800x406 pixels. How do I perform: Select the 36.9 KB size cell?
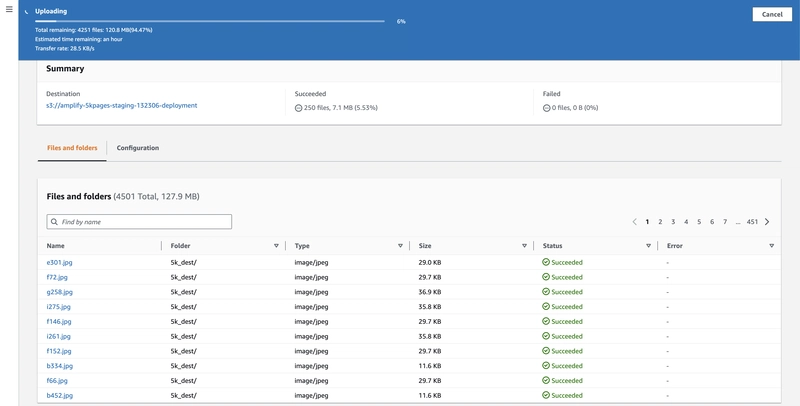coord(430,292)
